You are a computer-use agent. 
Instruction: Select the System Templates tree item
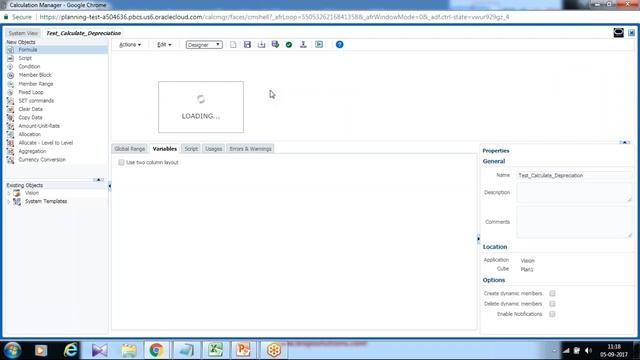pyautogui.click(x=46, y=202)
